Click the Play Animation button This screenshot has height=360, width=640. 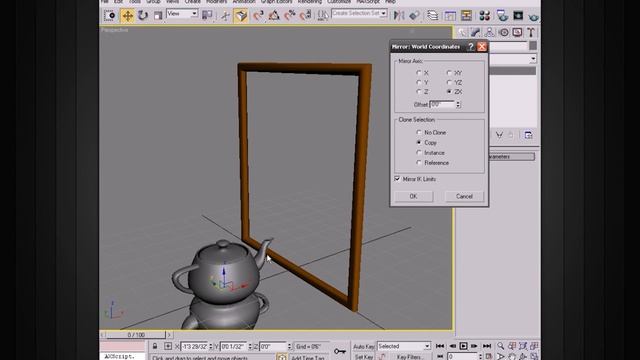[x=463, y=346]
